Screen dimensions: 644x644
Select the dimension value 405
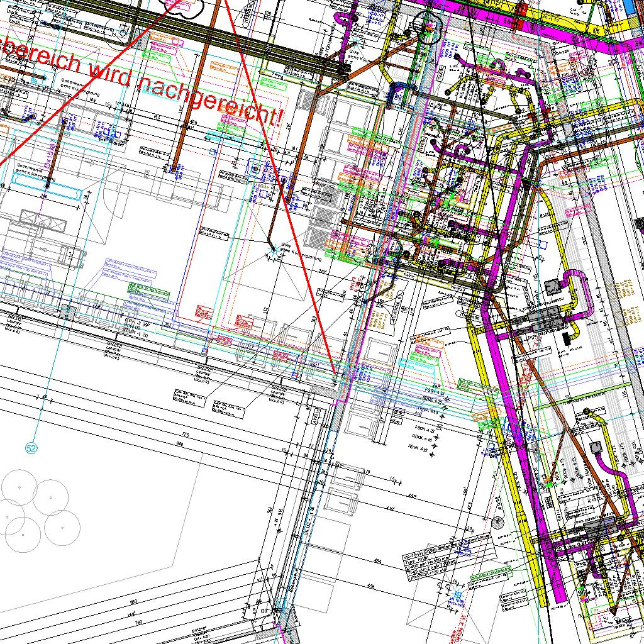193,123
